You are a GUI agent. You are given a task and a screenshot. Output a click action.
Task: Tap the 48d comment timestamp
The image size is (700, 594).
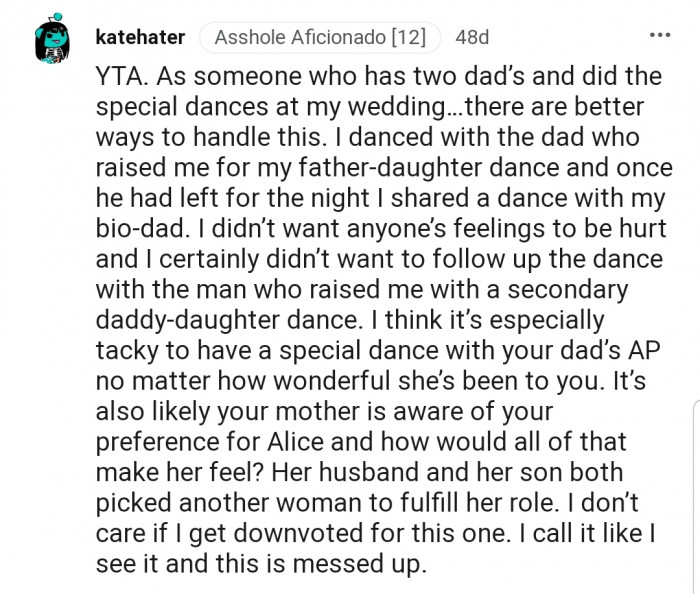472,38
